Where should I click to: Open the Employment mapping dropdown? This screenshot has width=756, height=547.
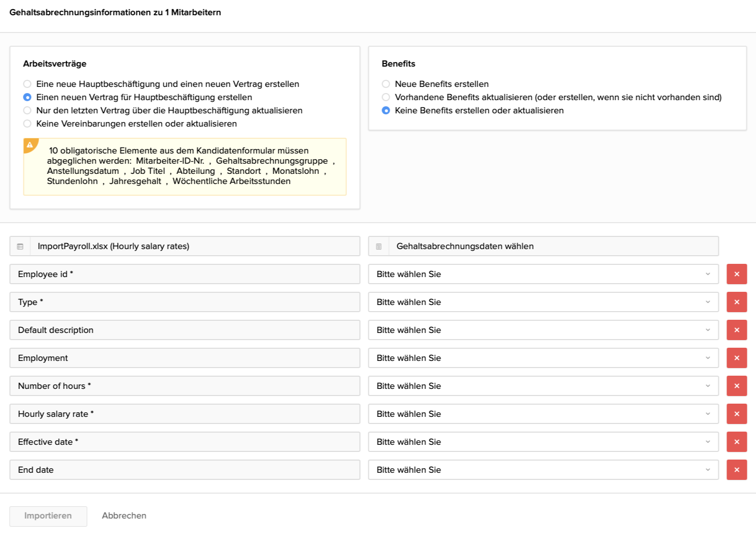point(543,358)
